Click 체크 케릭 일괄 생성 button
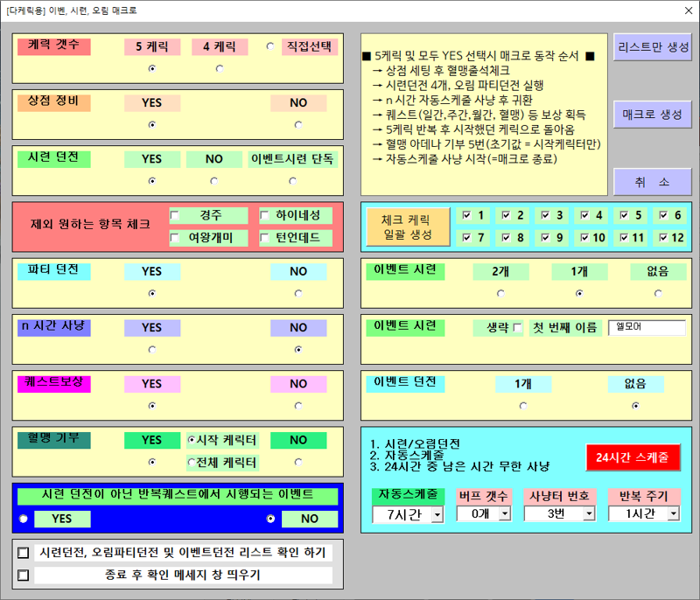700x600 pixels. tap(408, 227)
